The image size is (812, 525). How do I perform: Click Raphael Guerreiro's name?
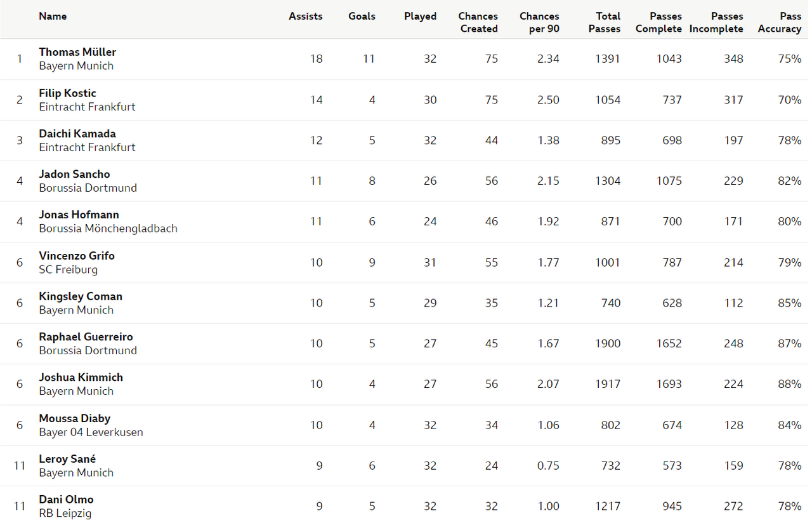[86, 336]
